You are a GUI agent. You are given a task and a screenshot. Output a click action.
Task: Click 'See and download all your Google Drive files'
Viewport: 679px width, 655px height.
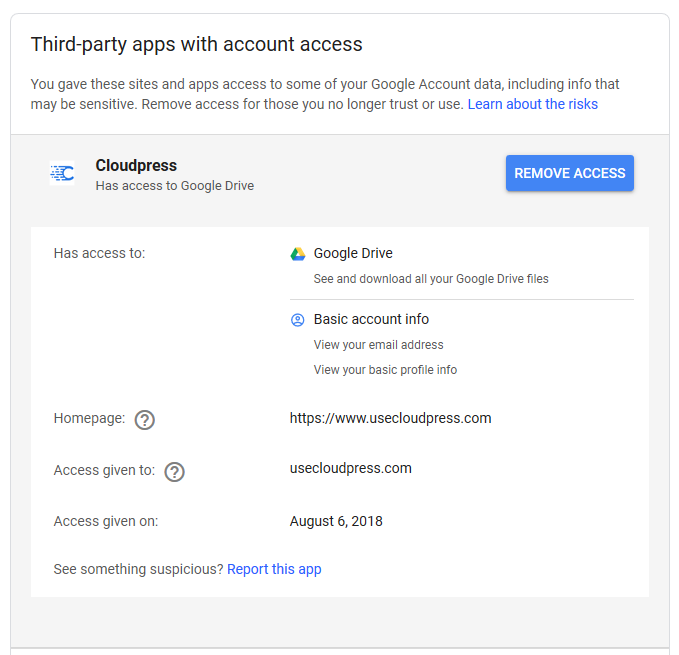[x=431, y=279]
